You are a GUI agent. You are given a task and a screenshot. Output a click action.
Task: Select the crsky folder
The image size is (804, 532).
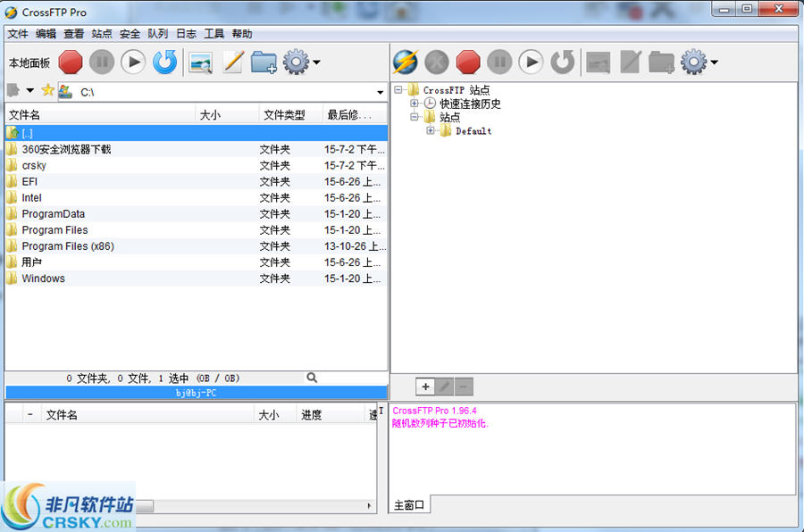197,165
